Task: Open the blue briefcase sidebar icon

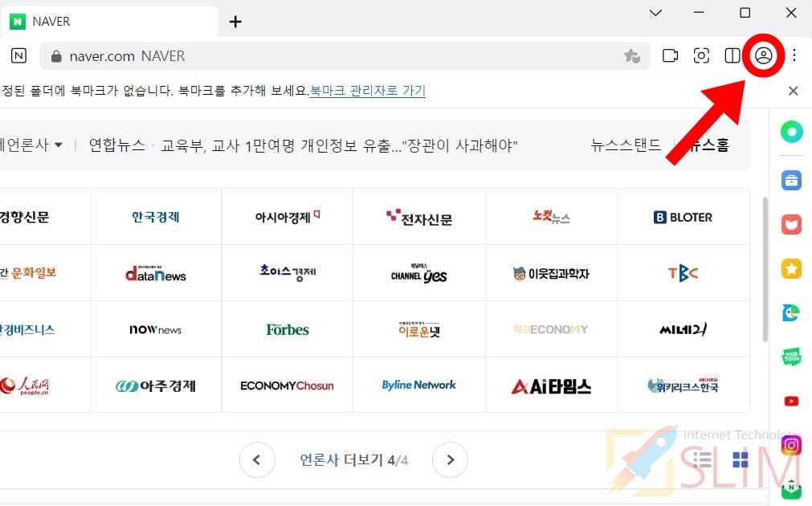Action: [x=791, y=180]
